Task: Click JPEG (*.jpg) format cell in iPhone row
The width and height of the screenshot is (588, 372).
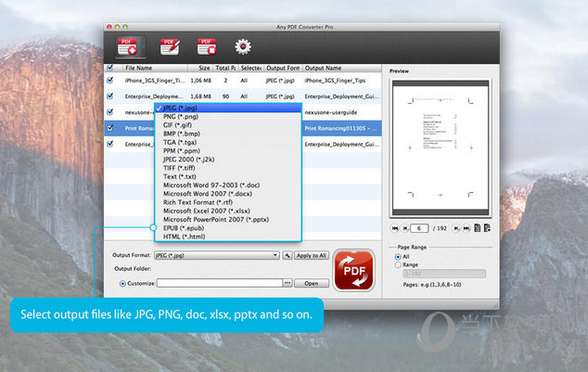Action: (280, 81)
